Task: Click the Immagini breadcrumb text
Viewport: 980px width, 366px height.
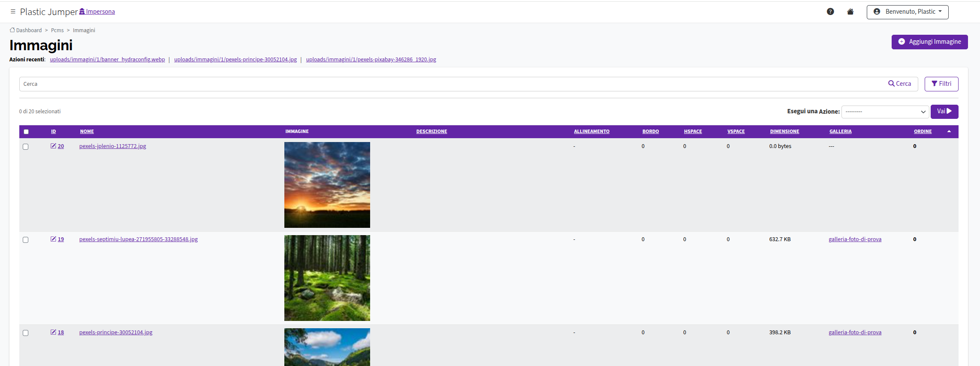Action: click(84, 30)
